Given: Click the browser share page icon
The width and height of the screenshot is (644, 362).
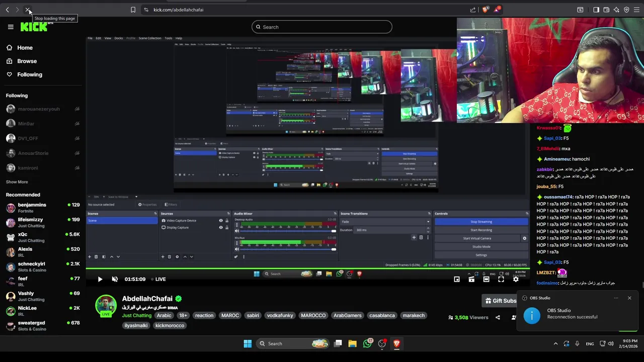Looking at the screenshot, I should click(x=473, y=10).
